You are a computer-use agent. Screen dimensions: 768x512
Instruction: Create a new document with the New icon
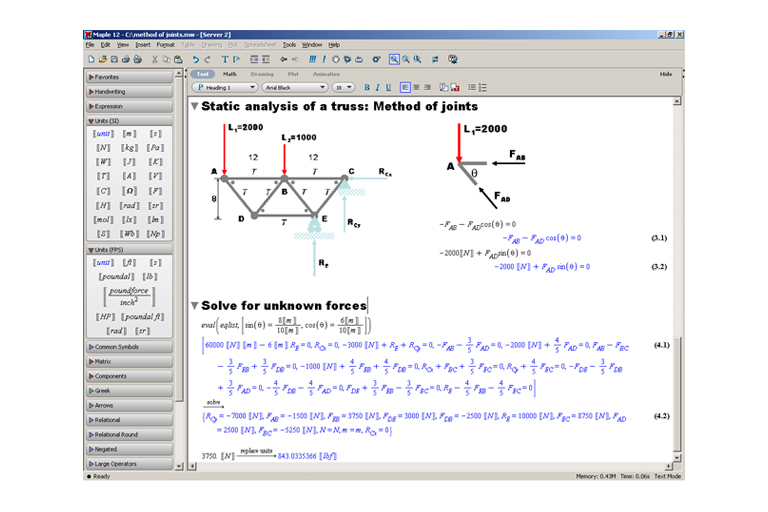[x=91, y=59]
